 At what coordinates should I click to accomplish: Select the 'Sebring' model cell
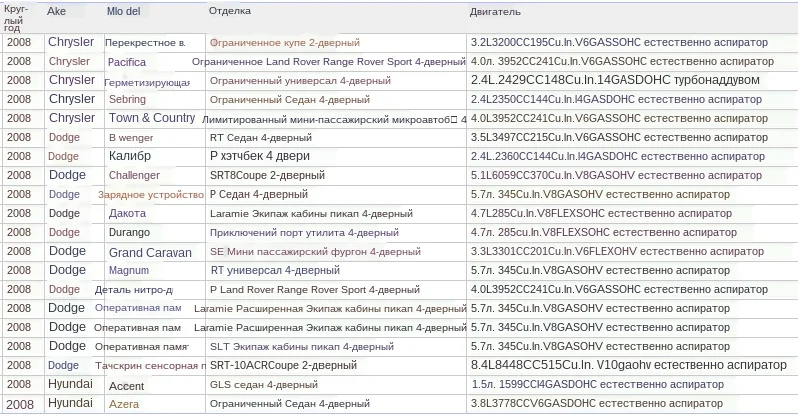[x=127, y=99]
